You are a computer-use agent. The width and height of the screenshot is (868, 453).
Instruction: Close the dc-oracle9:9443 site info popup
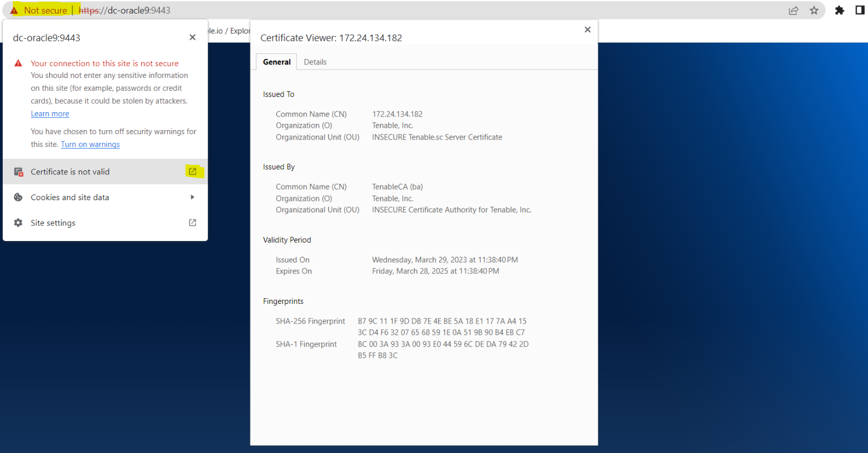(192, 38)
